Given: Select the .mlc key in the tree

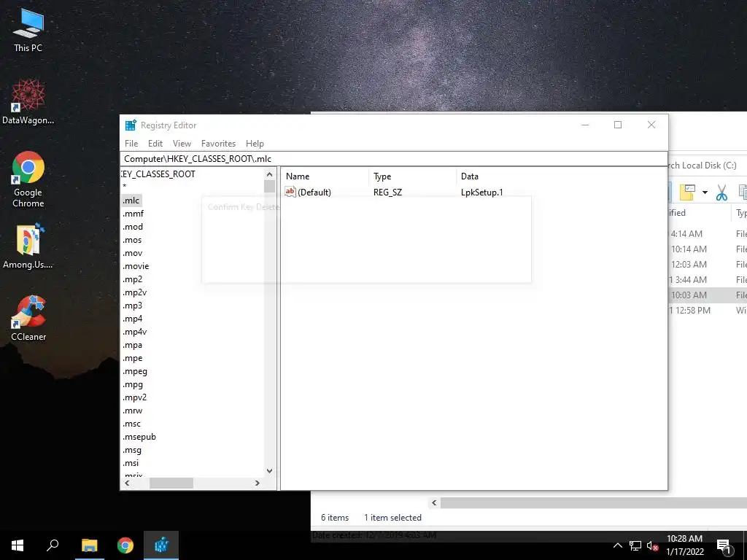Looking at the screenshot, I should (x=131, y=201).
